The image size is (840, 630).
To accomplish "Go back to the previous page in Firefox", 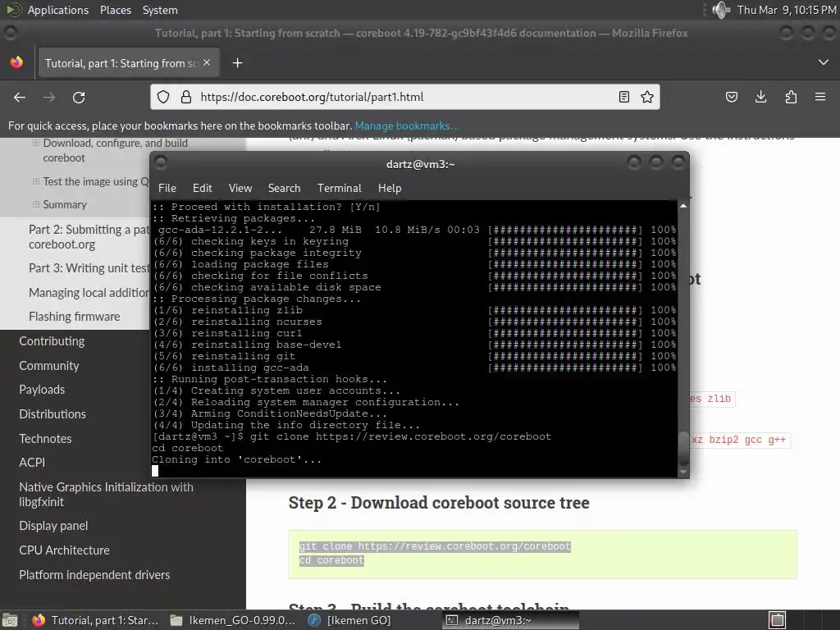I will pos(20,98).
